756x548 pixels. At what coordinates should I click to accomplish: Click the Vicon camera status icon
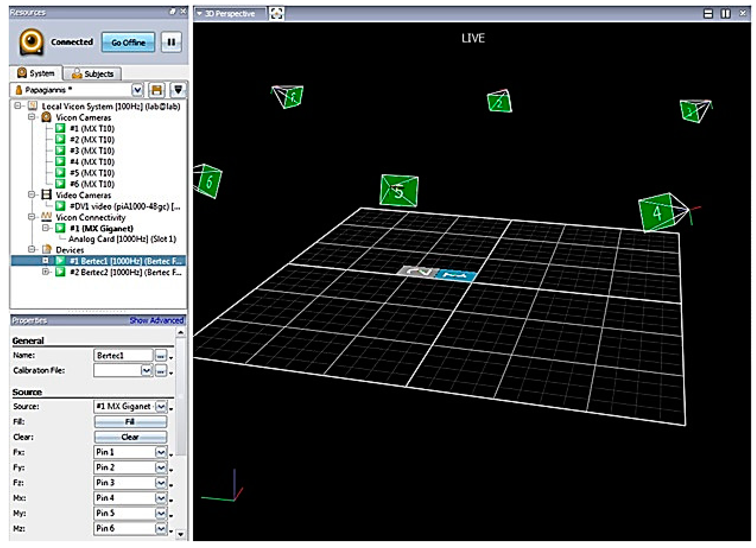click(x=31, y=42)
